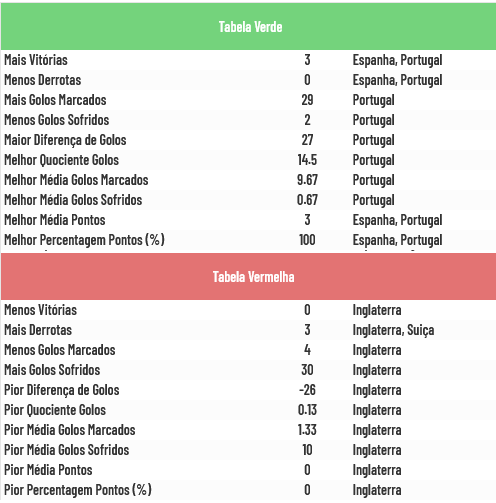Select the Pior Percentagem Pontos (%) label
496x503 pixels.
tap(78, 490)
